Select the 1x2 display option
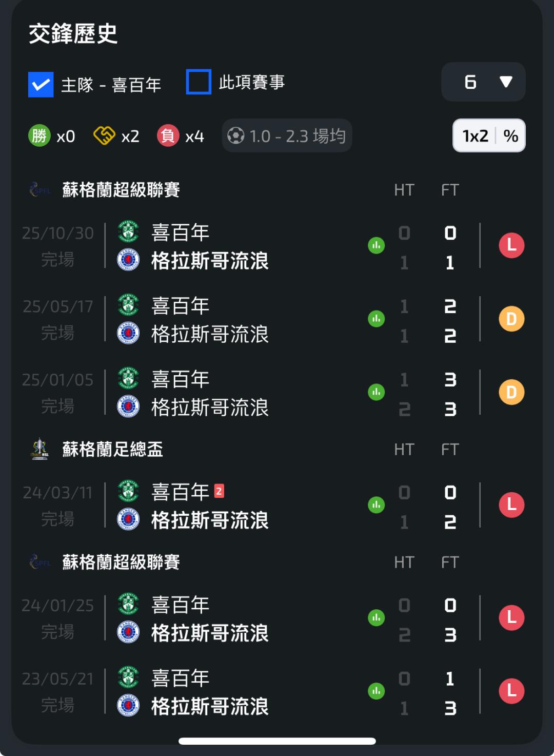554x756 pixels. [x=475, y=136]
